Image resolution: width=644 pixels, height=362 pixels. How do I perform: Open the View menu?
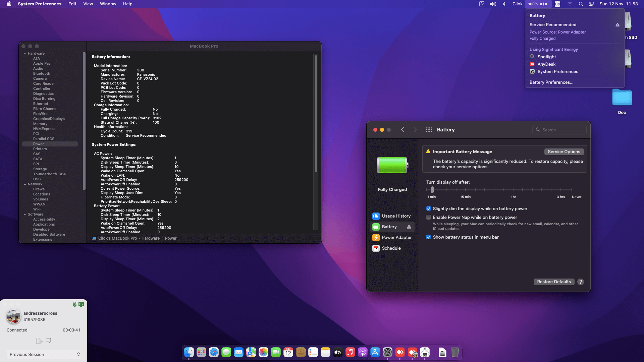coord(88,4)
